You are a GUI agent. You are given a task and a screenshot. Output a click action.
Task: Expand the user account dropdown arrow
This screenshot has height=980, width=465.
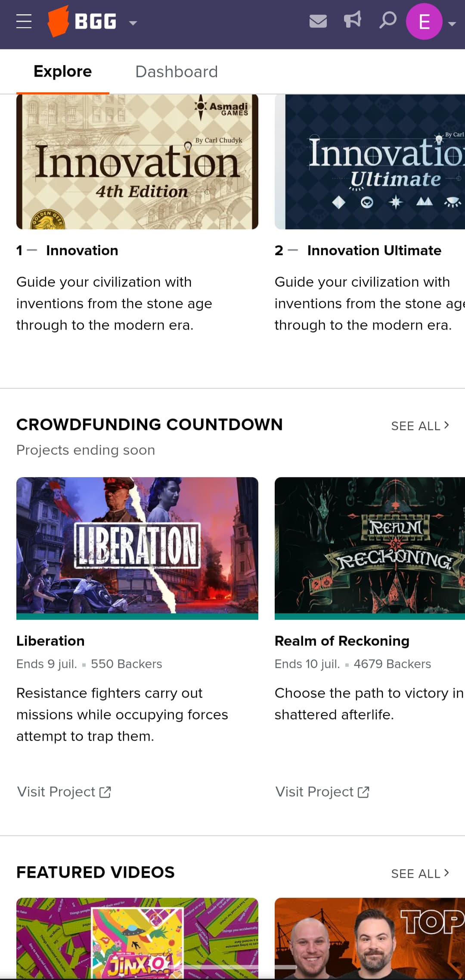(452, 24)
